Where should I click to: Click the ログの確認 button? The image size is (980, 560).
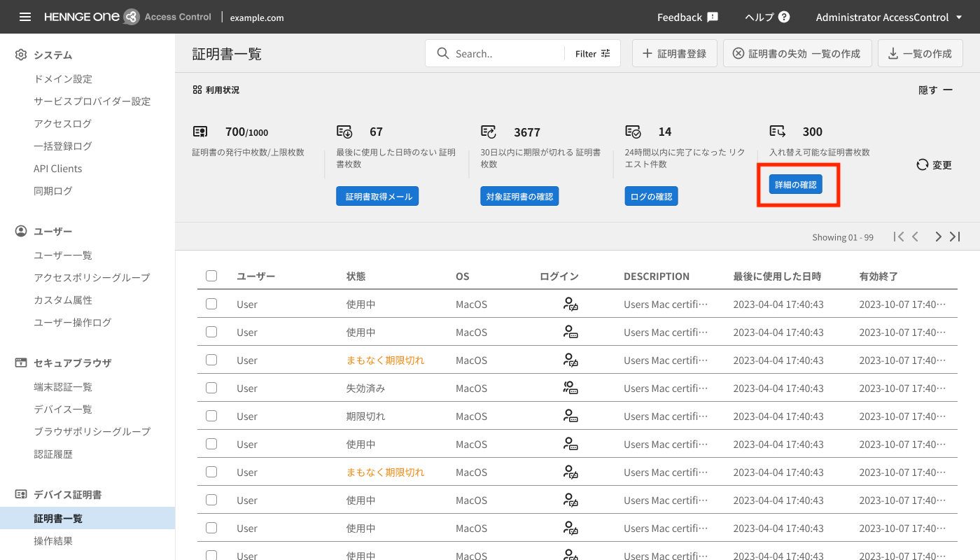click(x=651, y=197)
